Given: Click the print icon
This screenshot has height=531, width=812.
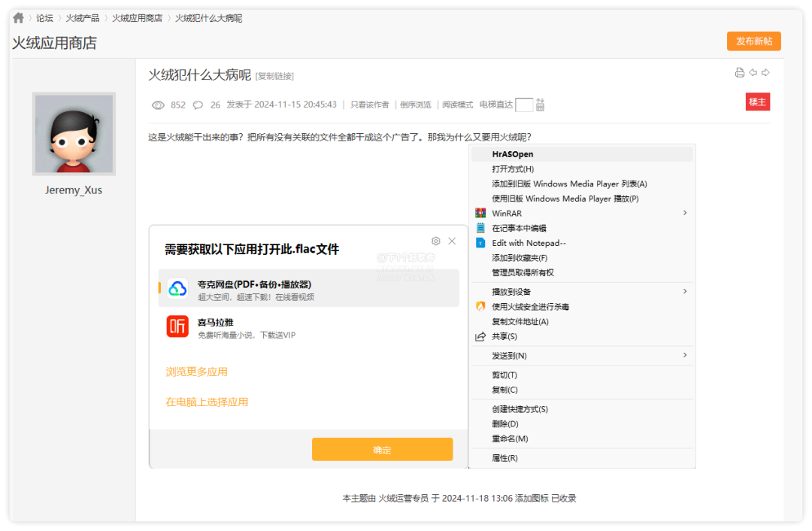Looking at the screenshot, I should (x=740, y=72).
